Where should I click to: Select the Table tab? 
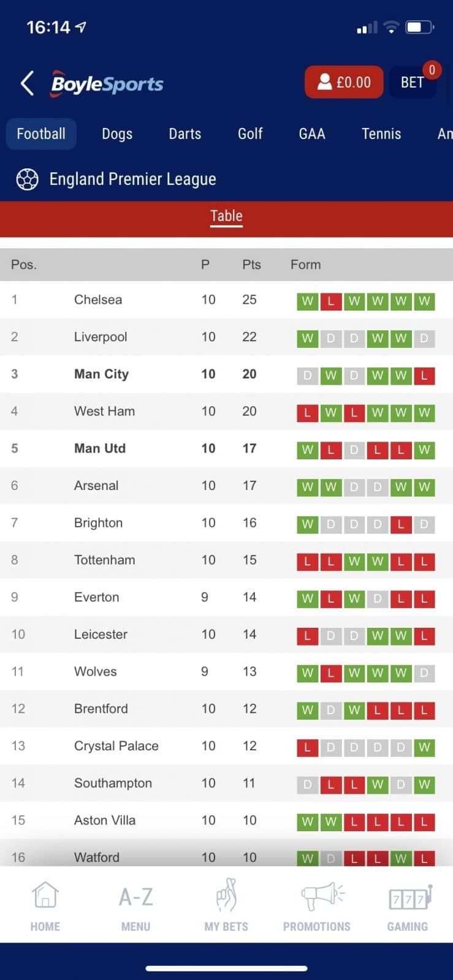click(x=226, y=216)
